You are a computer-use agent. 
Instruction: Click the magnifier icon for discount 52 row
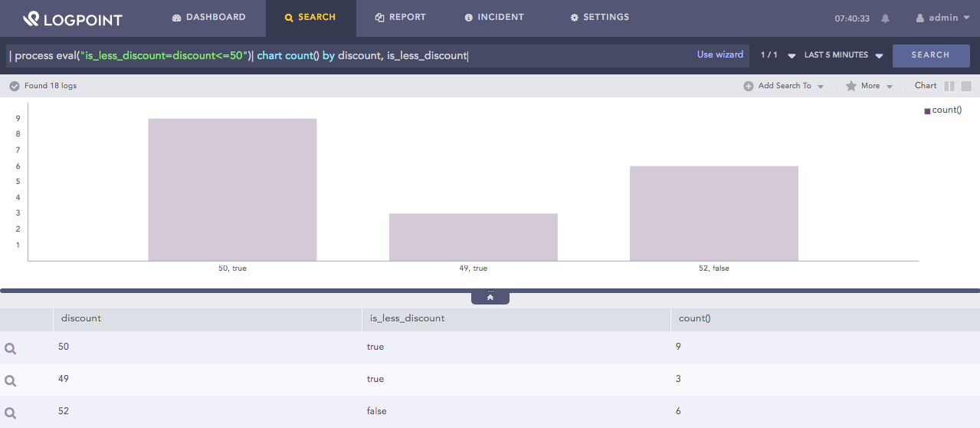click(x=11, y=413)
